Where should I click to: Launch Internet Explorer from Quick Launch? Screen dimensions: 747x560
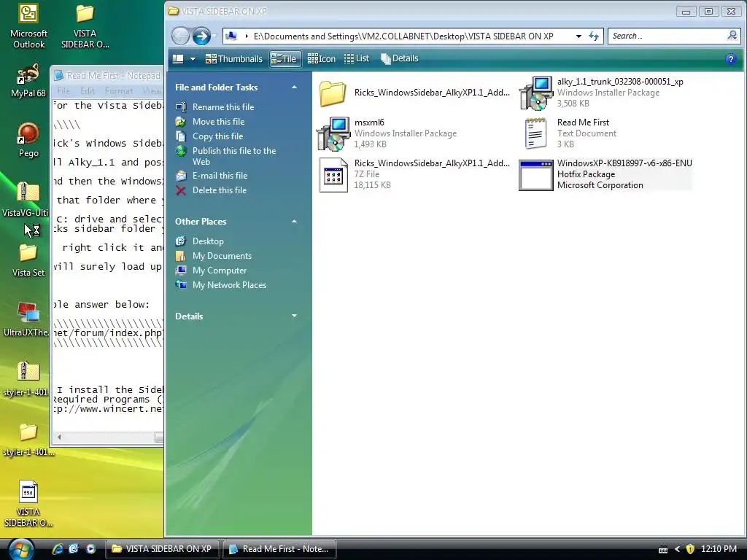(x=58, y=548)
